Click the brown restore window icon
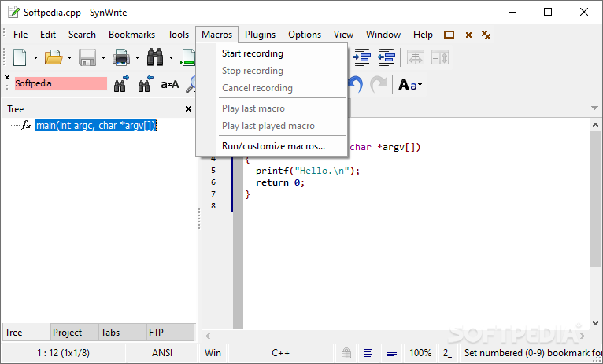 tap(449, 35)
